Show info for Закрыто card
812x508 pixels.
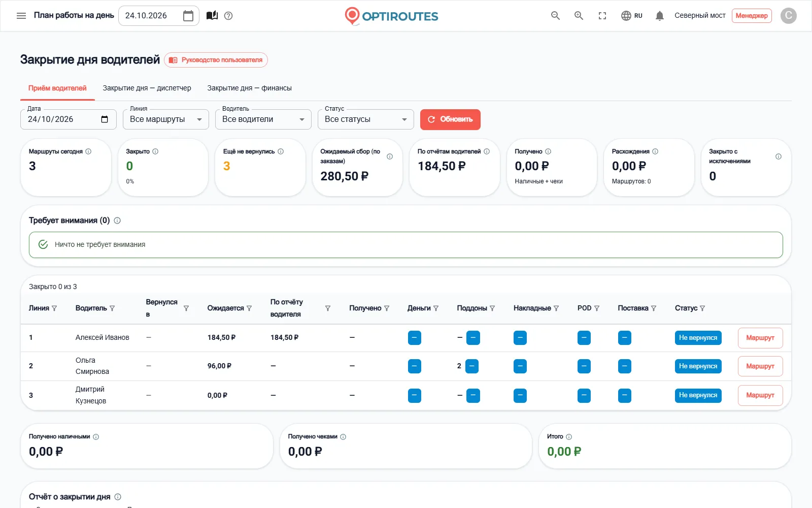(x=155, y=151)
